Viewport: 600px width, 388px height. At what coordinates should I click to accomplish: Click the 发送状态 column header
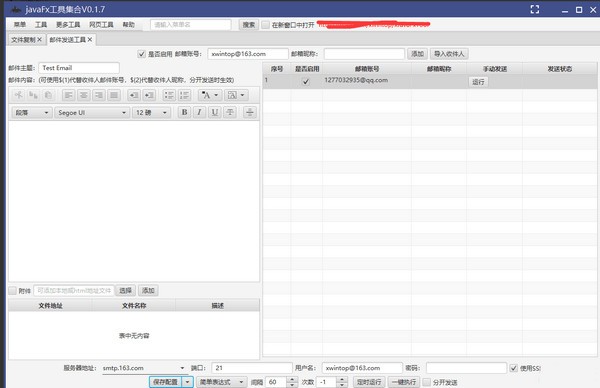559,69
